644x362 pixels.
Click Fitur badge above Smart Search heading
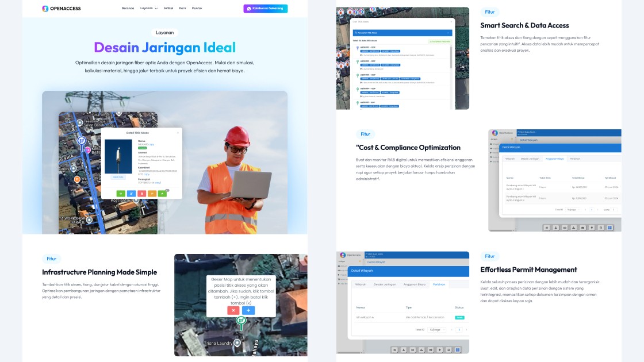(x=489, y=12)
